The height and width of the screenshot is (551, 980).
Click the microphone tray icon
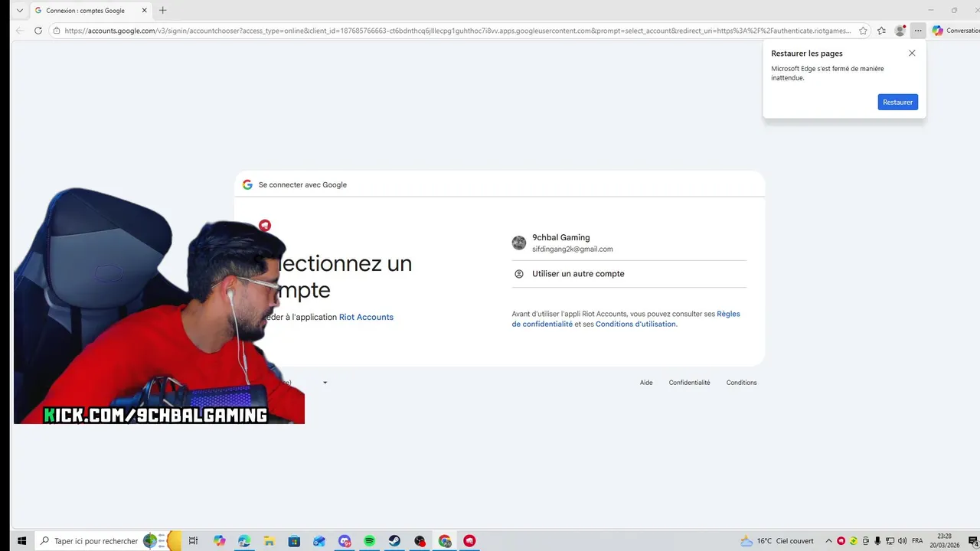pos(877,541)
